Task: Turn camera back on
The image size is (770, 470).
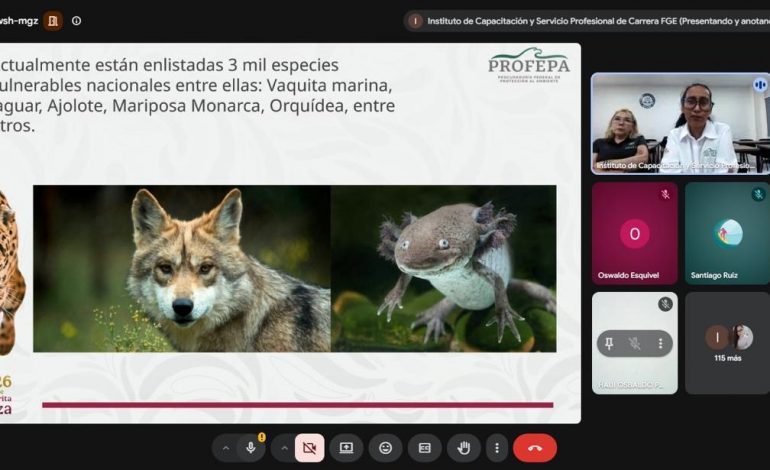Action: pyautogui.click(x=309, y=448)
